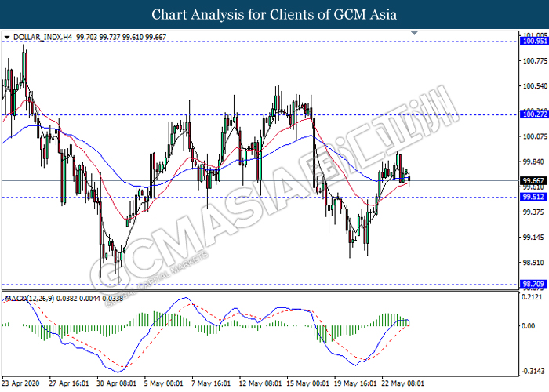Click the 100.075 price axis value
Image resolution: width=549 pixels, height=392 pixels.
(x=535, y=136)
